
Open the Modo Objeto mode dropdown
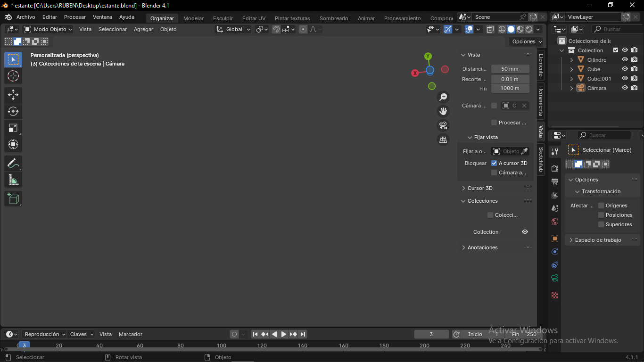[x=48, y=29]
